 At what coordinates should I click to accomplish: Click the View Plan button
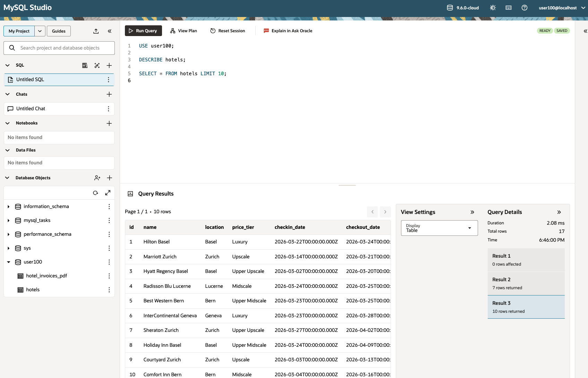tap(184, 31)
